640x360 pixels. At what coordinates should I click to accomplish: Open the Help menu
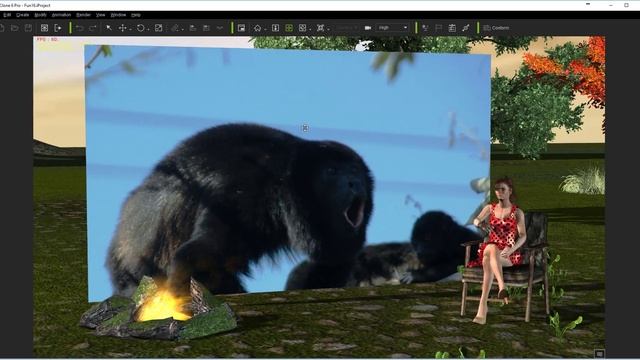click(136, 15)
